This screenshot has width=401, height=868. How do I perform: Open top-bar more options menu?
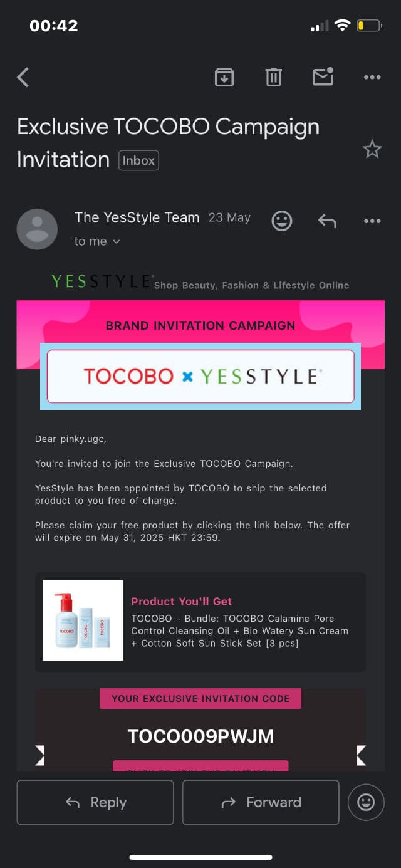372,77
